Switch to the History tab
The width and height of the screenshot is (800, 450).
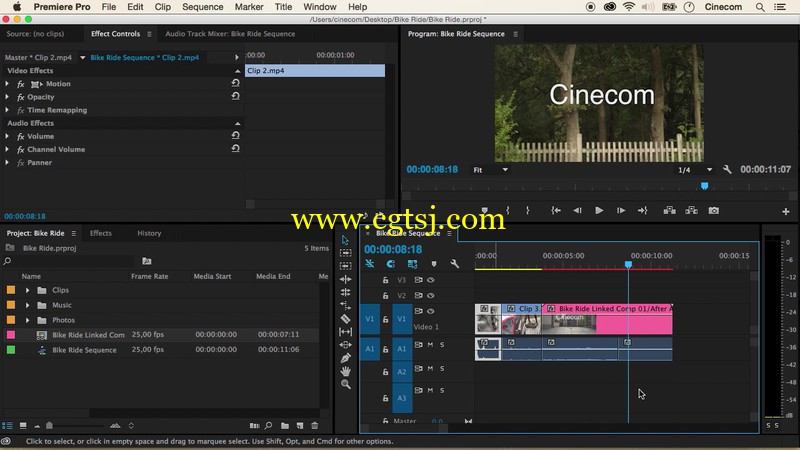[x=149, y=233]
